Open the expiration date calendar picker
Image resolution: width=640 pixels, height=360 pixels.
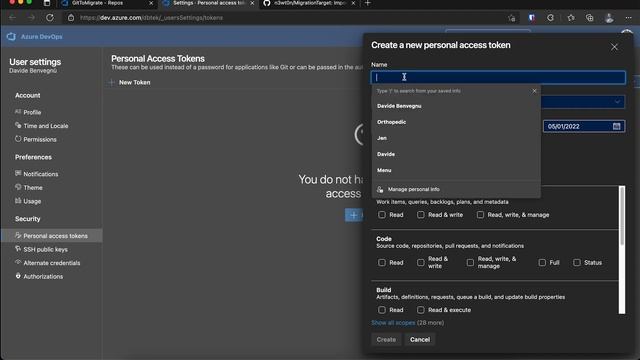coord(616,126)
